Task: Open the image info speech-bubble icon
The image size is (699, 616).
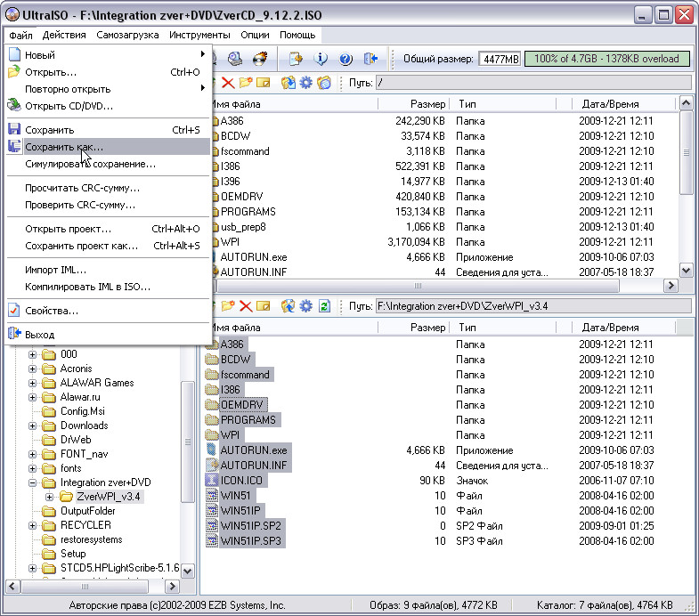Action: (x=321, y=59)
